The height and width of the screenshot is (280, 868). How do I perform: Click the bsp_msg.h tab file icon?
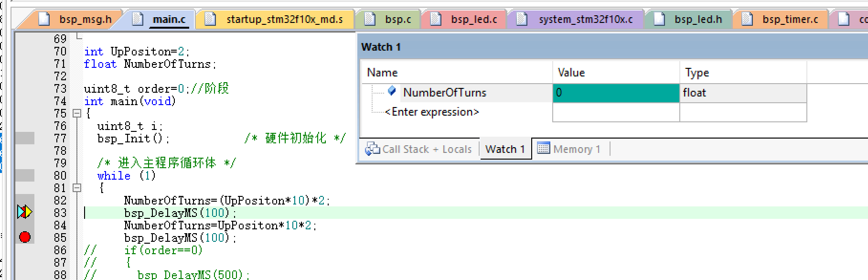tap(44, 19)
